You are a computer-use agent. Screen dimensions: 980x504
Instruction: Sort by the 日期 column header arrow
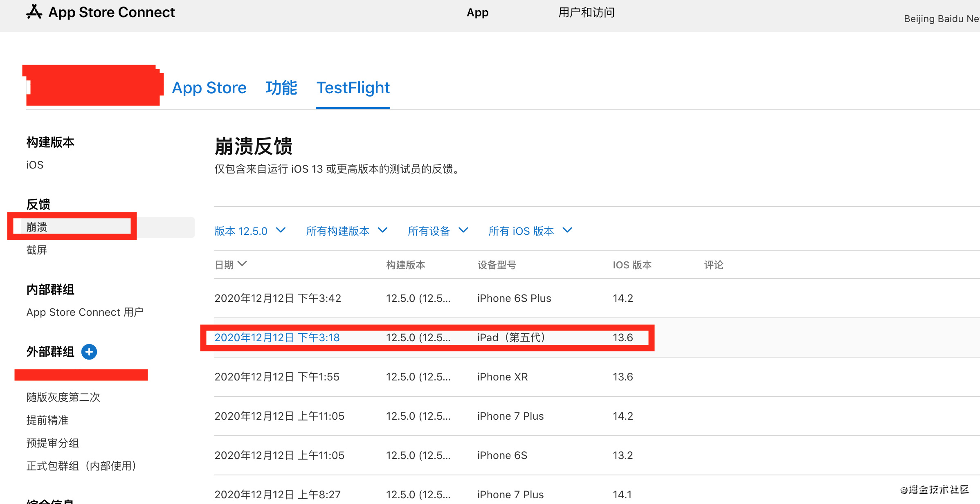[242, 264]
